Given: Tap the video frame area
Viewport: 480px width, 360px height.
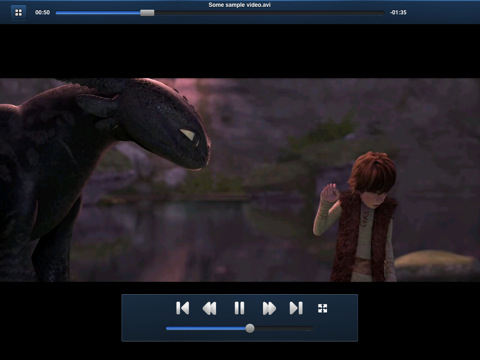Looking at the screenshot, I should [240, 180].
